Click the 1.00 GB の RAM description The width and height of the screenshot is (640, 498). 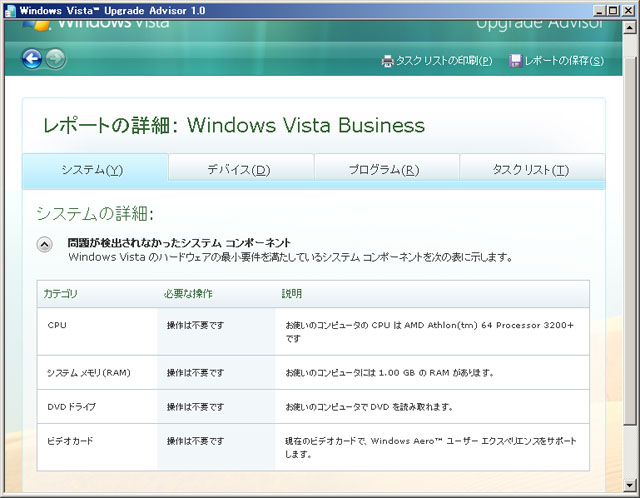point(390,373)
